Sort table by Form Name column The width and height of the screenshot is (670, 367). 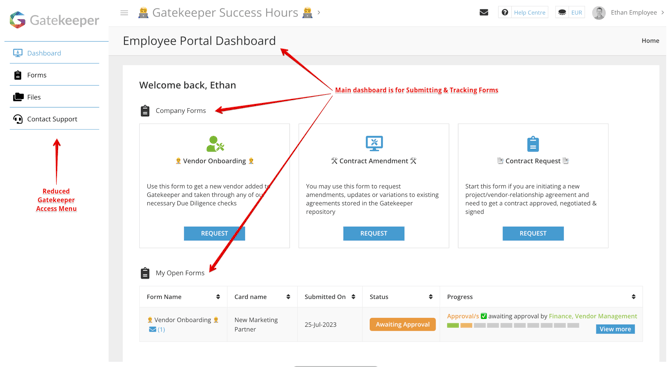pos(218,297)
